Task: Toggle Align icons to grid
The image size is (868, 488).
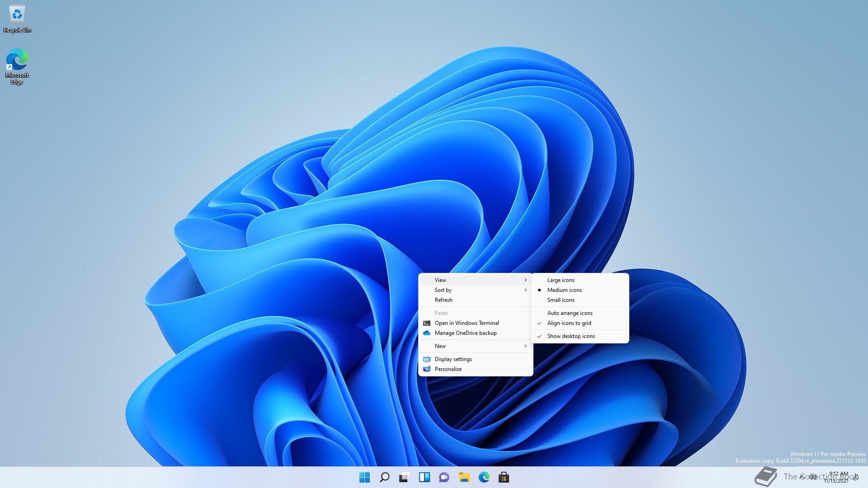Action: click(580, 323)
